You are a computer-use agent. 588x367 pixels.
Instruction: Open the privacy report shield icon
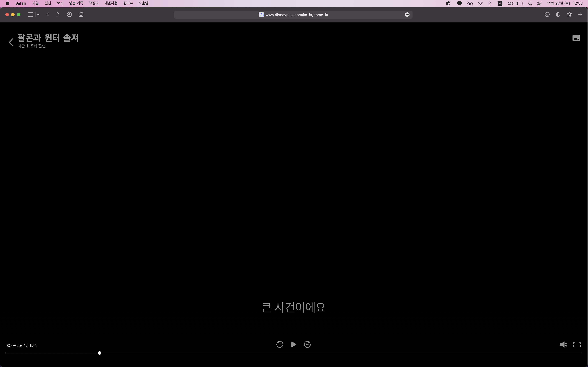click(x=558, y=15)
